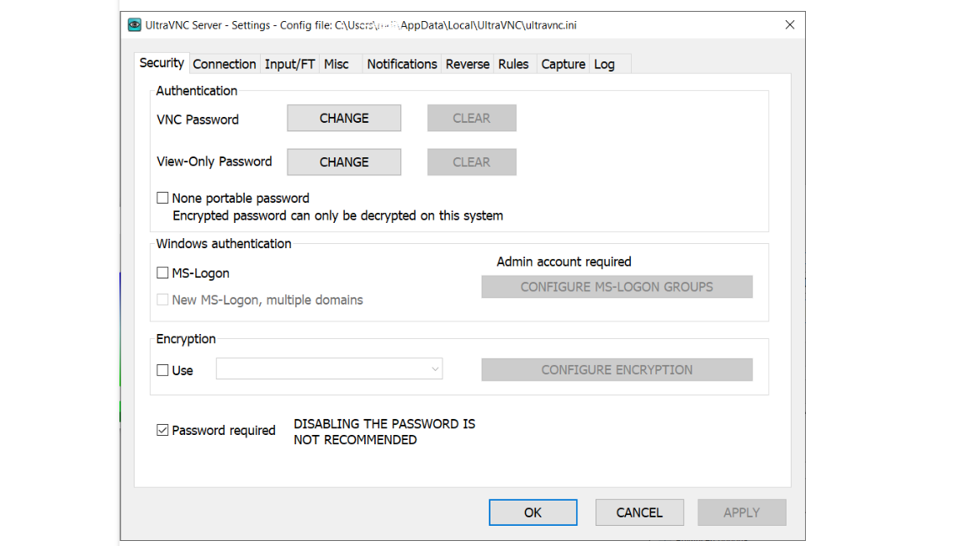Click CONFIGURE MS-LOGON GROUPS button

point(617,287)
